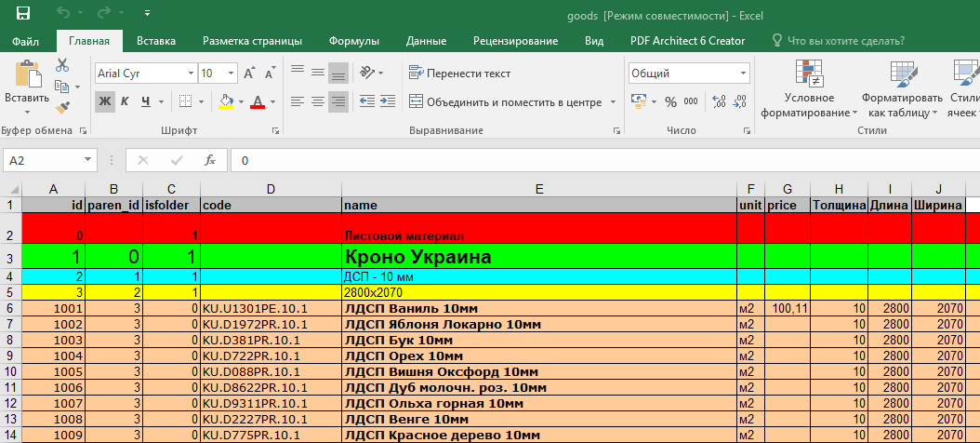Open the Число group dialog launcher
Screen dimensions: 980x443
pyautogui.click(x=747, y=131)
